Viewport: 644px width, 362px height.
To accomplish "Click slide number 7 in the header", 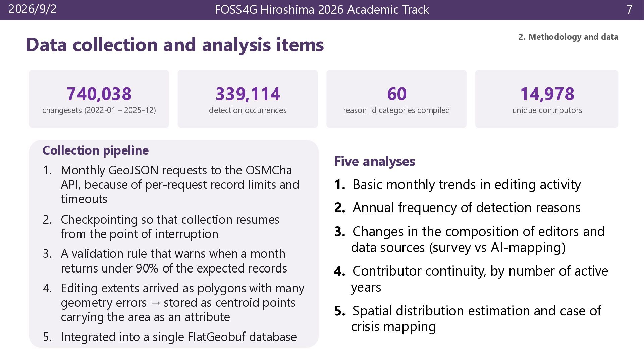I will (629, 9).
